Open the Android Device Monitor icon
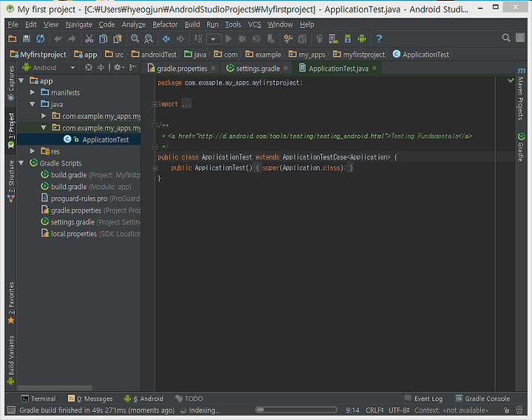 (x=361, y=38)
